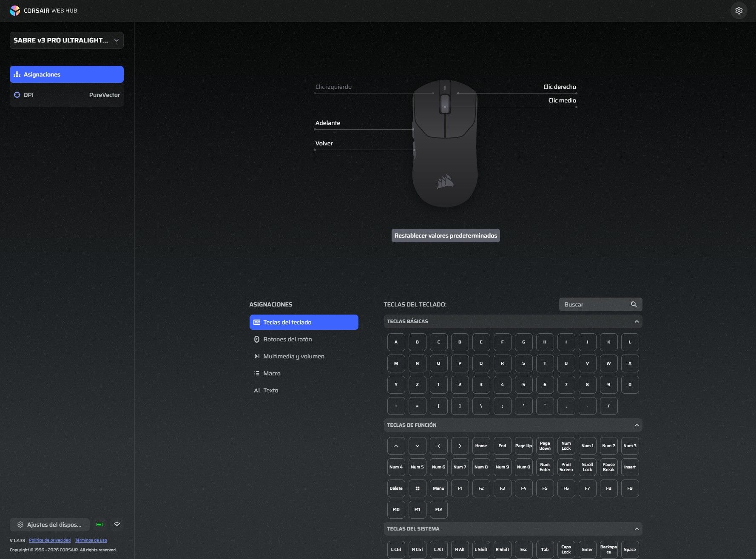This screenshot has height=559, width=756.
Task: Open the DPI PureVector sidebar tab
Action: click(x=67, y=95)
